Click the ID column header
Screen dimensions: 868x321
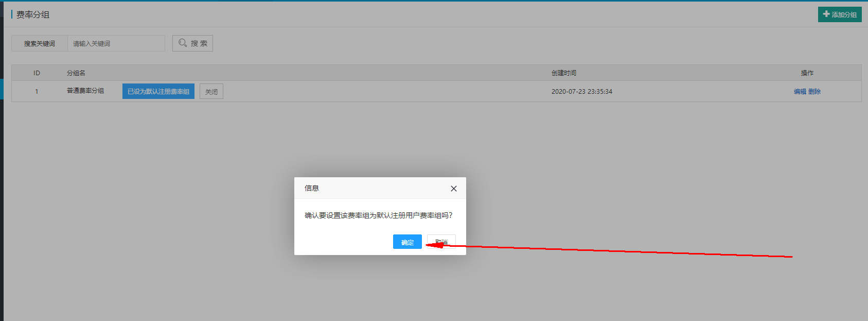[x=37, y=73]
